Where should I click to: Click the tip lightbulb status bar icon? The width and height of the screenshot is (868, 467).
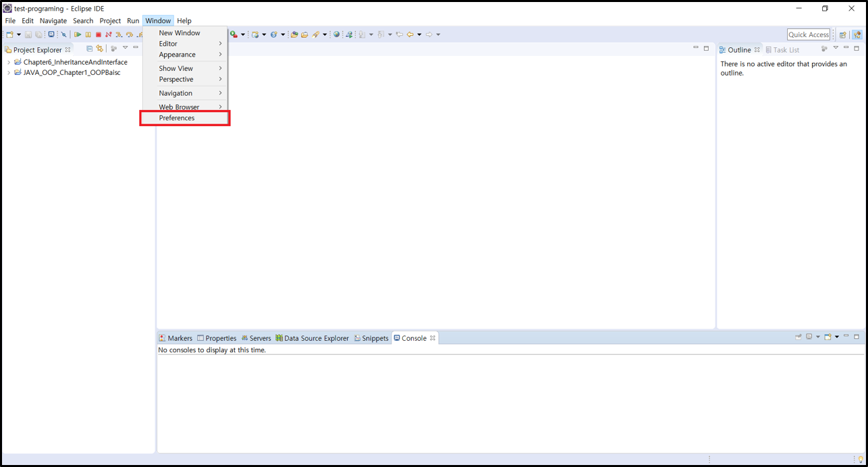click(x=861, y=460)
